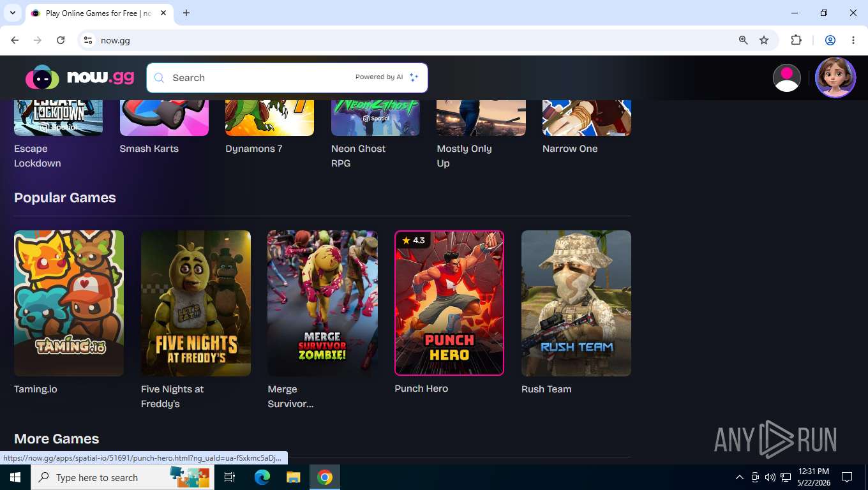Click the More Games heading
The height and width of the screenshot is (490, 868).
[57, 439]
